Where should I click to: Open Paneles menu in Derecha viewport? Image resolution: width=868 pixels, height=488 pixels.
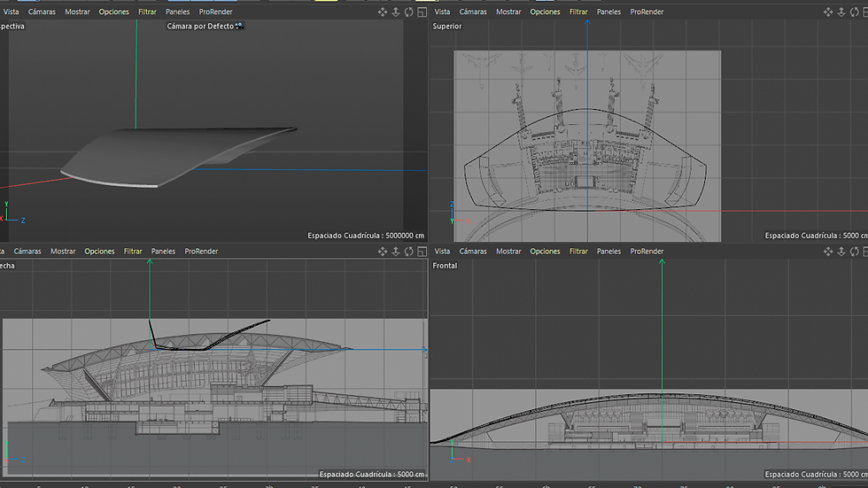click(x=163, y=252)
